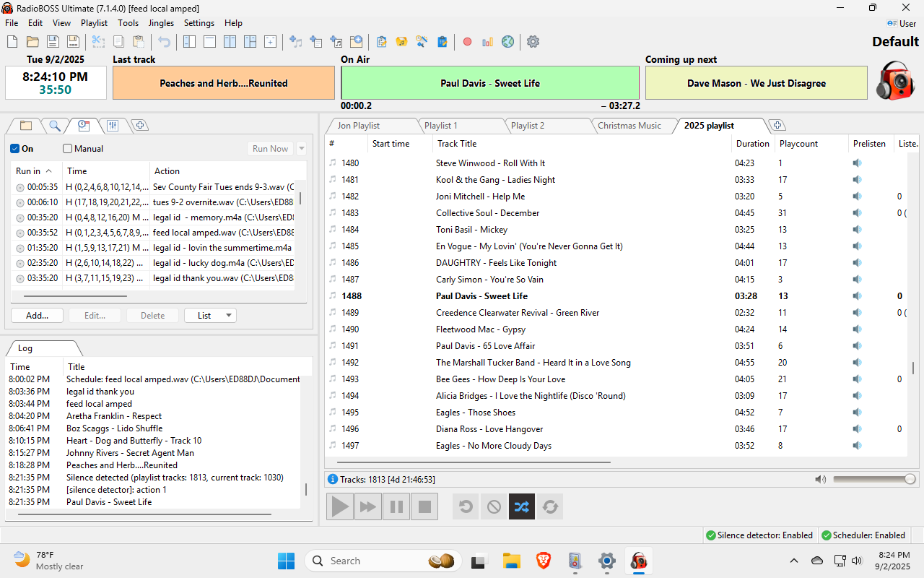The image size is (924, 578).
Task: Open File Explorer from the taskbar
Action: [512, 561]
